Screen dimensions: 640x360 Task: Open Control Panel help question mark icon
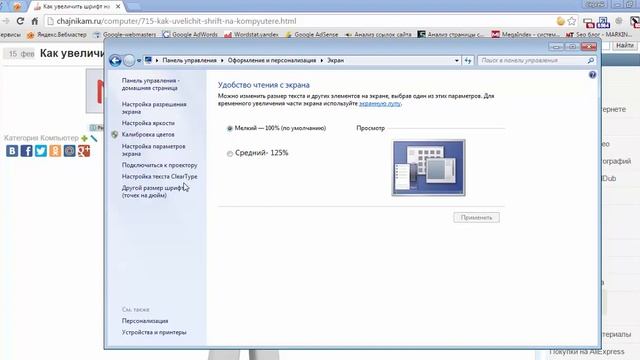click(x=592, y=75)
